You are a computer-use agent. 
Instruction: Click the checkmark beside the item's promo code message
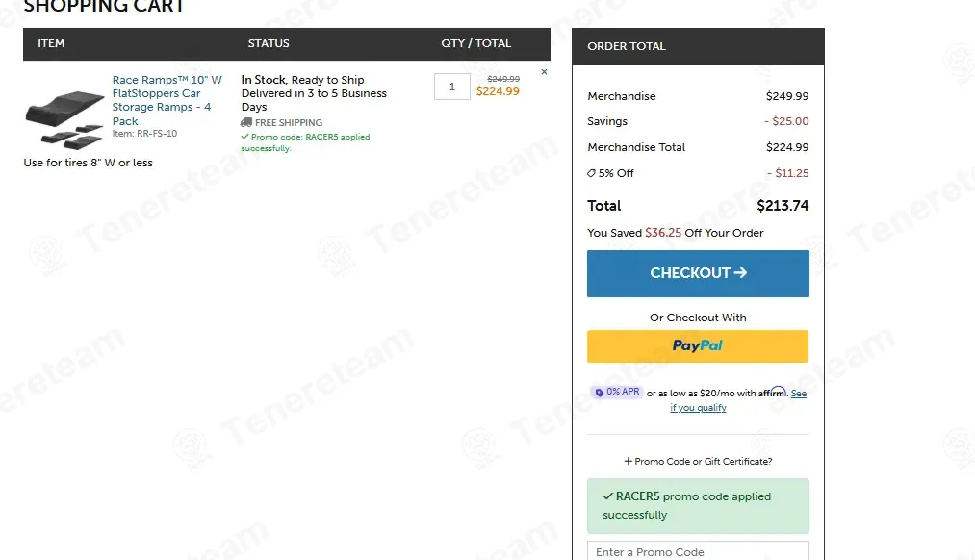click(x=245, y=137)
